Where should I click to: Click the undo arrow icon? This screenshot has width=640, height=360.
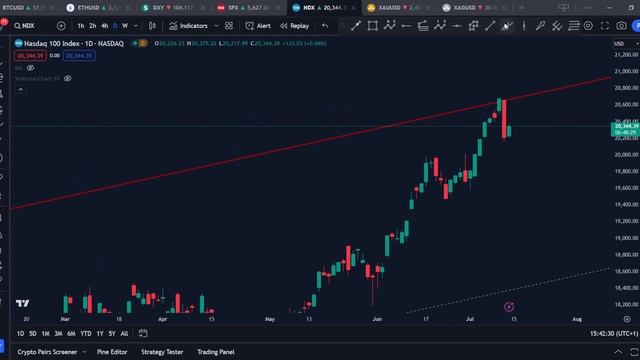point(325,26)
